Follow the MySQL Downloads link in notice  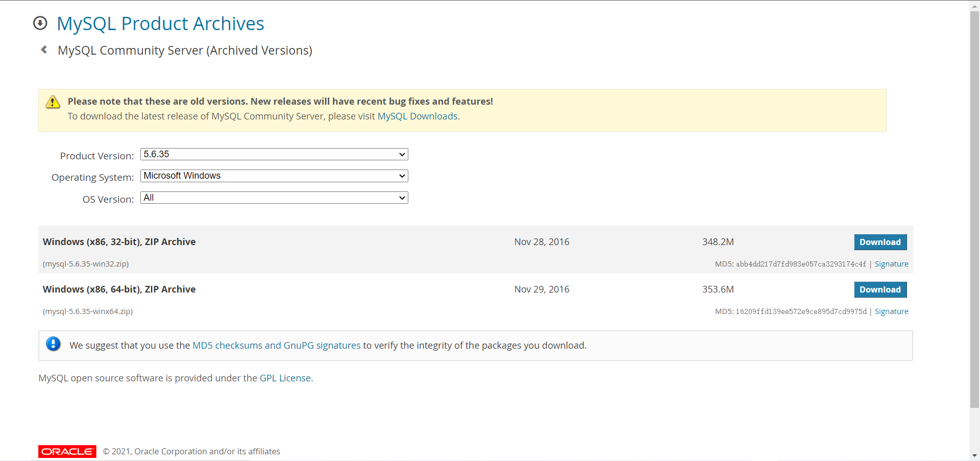click(x=418, y=116)
